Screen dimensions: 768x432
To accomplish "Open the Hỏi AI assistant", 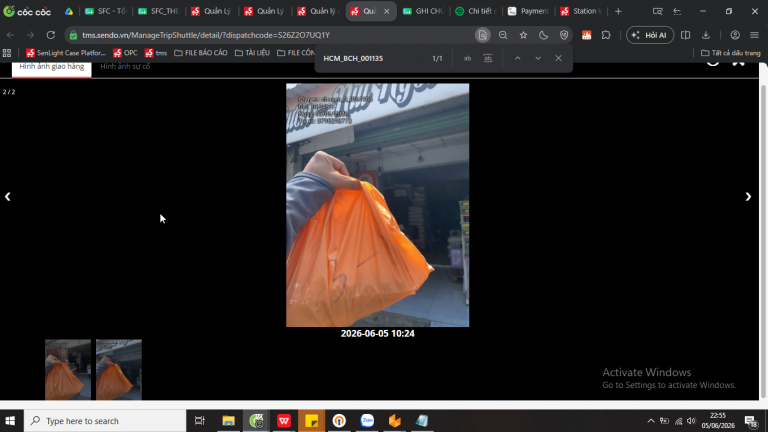I will [x=649, y=35].
